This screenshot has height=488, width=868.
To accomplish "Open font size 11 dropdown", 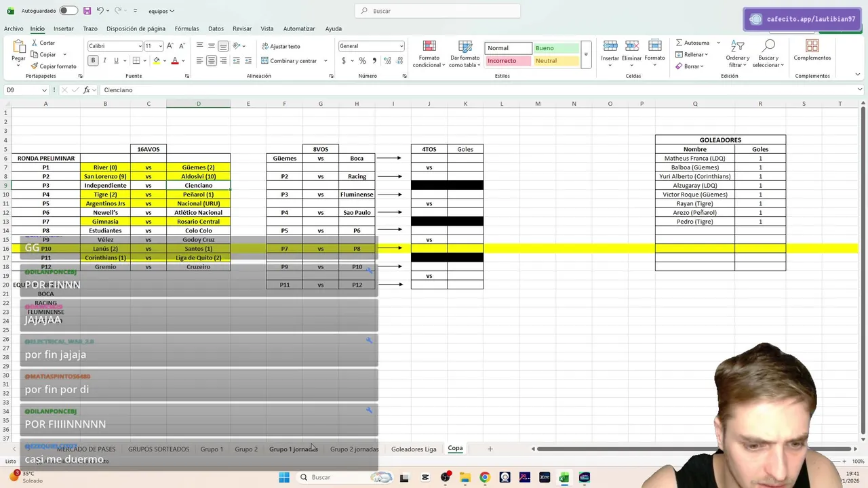I will [160, 46].
